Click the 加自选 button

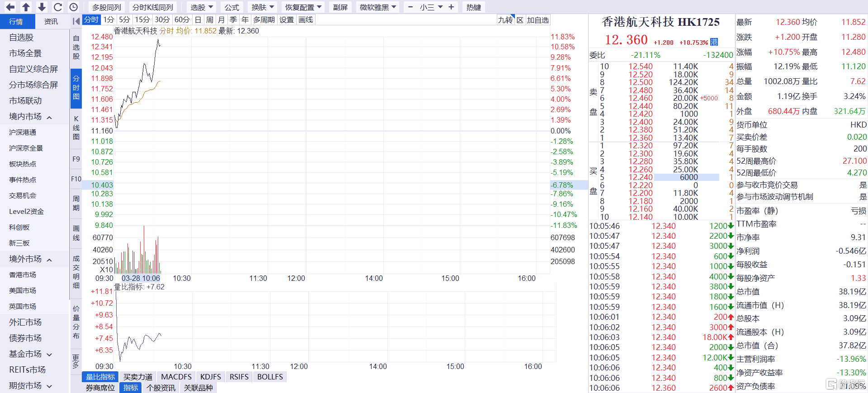[538, 20]
